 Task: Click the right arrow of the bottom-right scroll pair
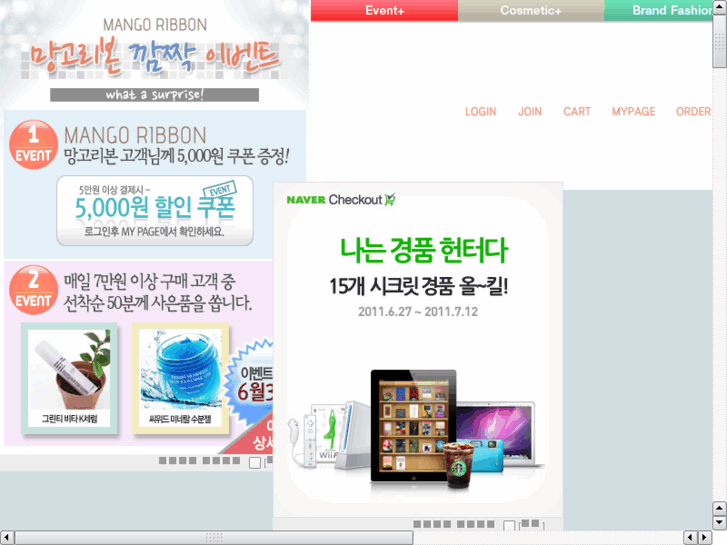coord(705,537)
